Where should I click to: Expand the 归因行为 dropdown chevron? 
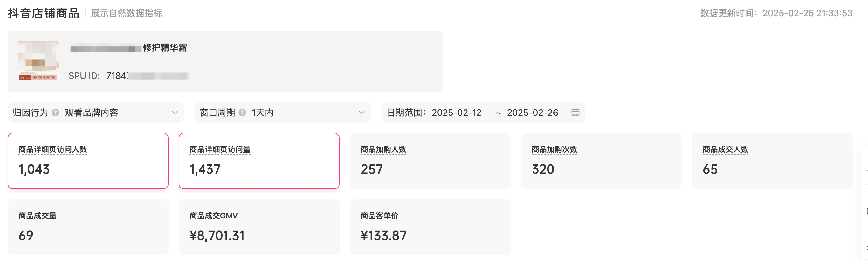(175, 113)
